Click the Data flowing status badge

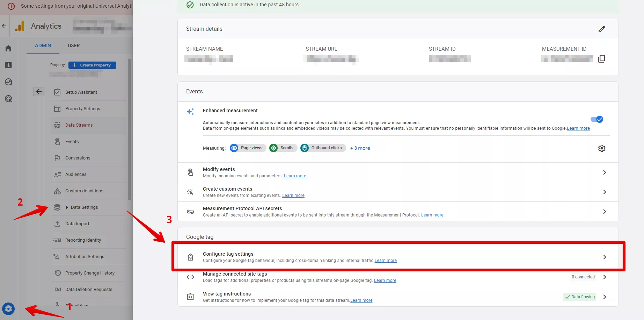[580, 297]
